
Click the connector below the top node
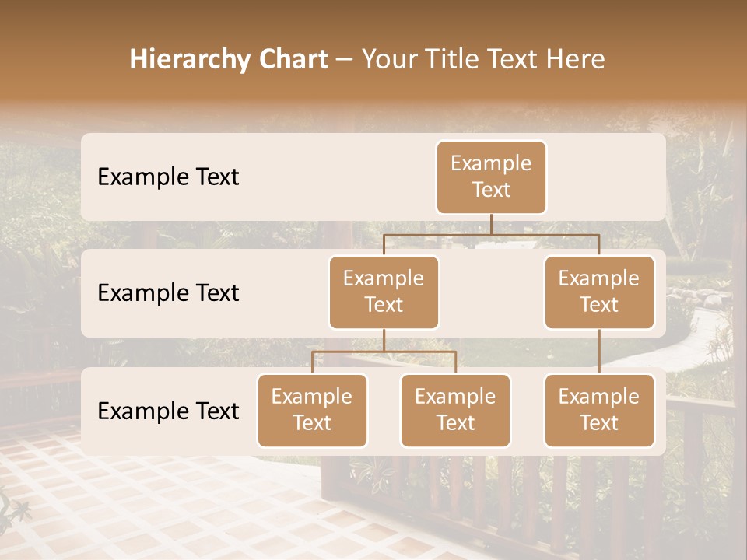[x=490, y=226]
